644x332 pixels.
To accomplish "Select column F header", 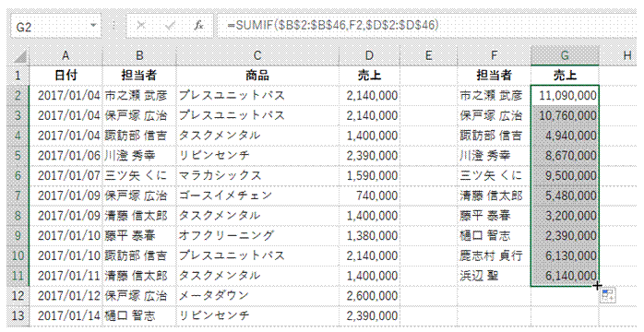I will tap(494, 56).
